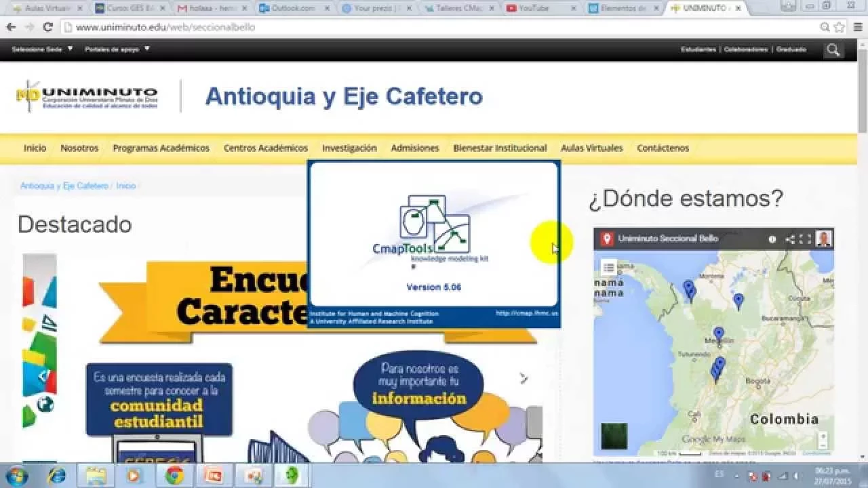This screenshot has height=488, width=868.
Task: Open the Nosotros menu
Action: (79, 148)
